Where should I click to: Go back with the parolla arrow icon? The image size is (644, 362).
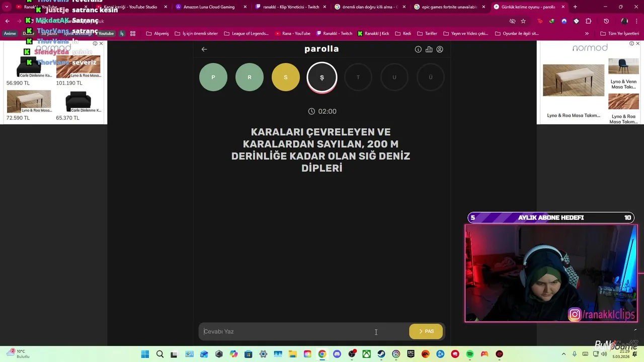[x=204, y=49]
